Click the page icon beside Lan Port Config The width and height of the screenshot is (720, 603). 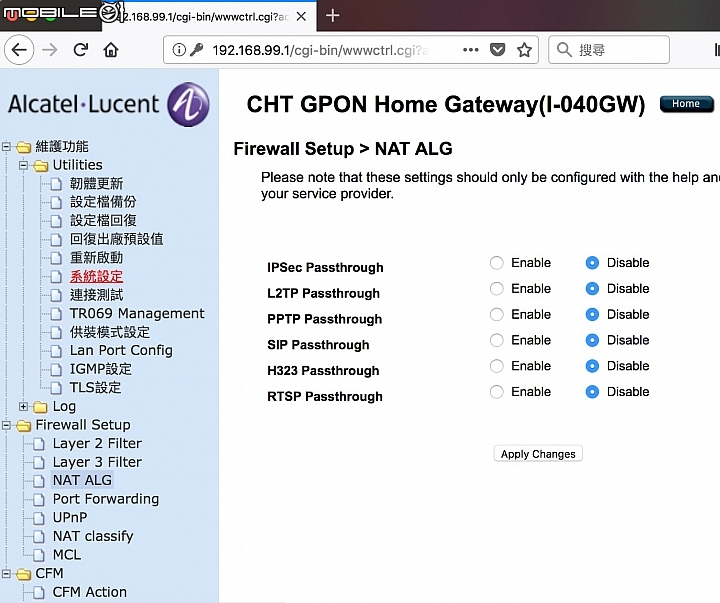[x=56, y=351]
